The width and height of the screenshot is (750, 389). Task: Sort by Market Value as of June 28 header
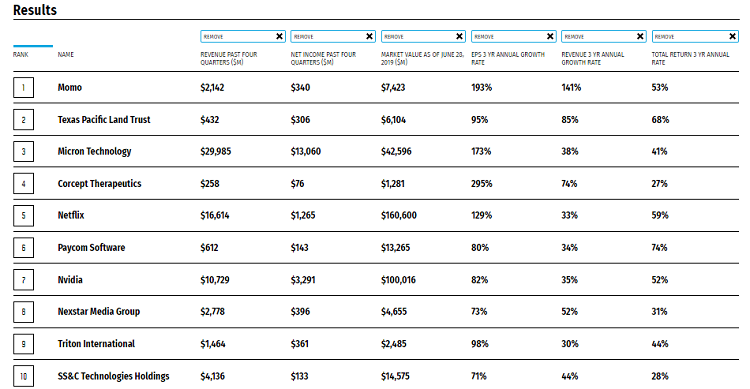pos(422,58)
